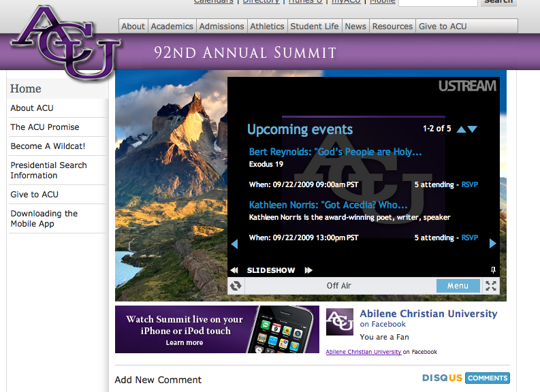Open the Resources navigation tab
Screen dimensions: 540x392
tap(392, 27)
